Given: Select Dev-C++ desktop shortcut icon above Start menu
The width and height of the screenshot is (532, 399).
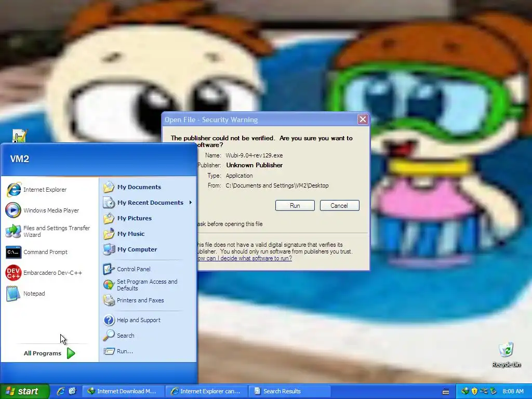Looking at the screenshot, I should click(19, 136).
